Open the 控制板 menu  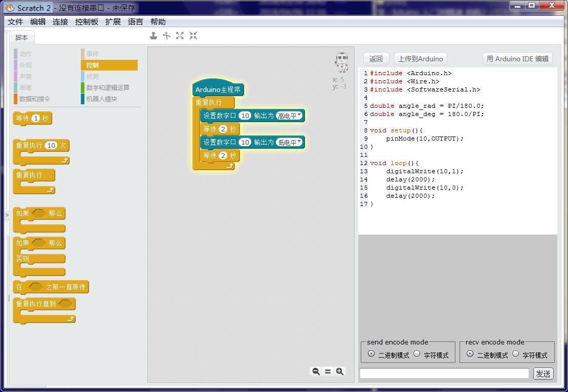[86, 21]
